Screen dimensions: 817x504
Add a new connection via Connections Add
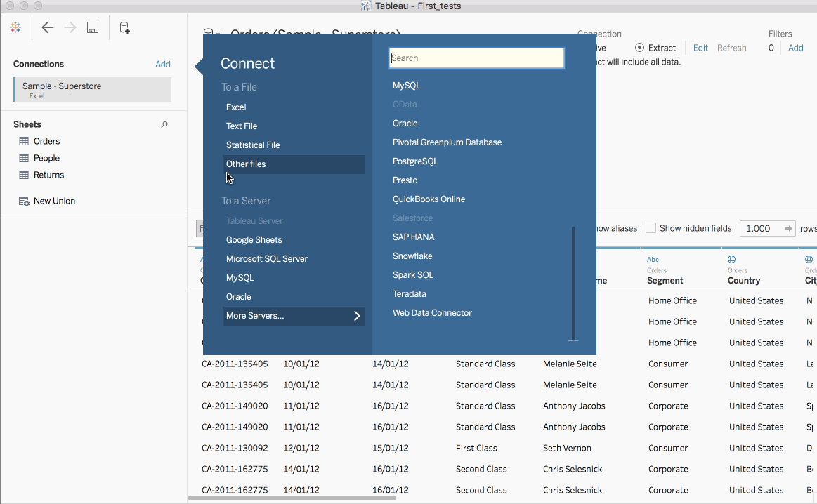pyautogui.click(x=162, y=65)
